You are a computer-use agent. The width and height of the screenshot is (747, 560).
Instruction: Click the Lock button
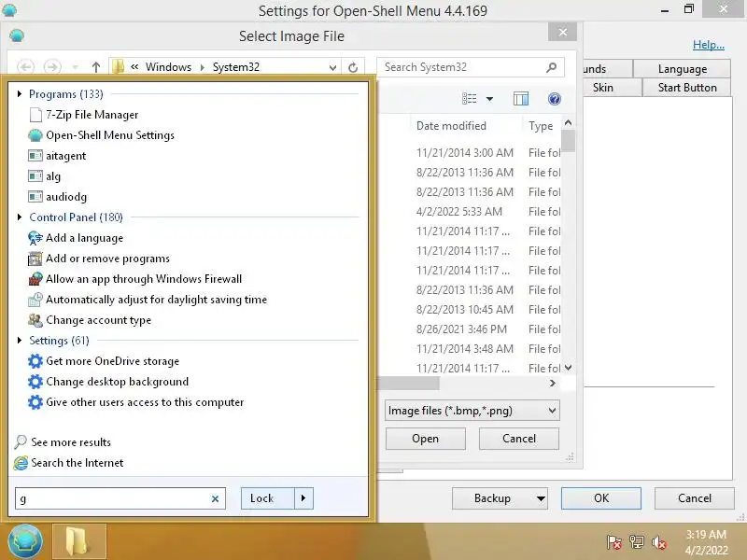[x=268, y=498]
